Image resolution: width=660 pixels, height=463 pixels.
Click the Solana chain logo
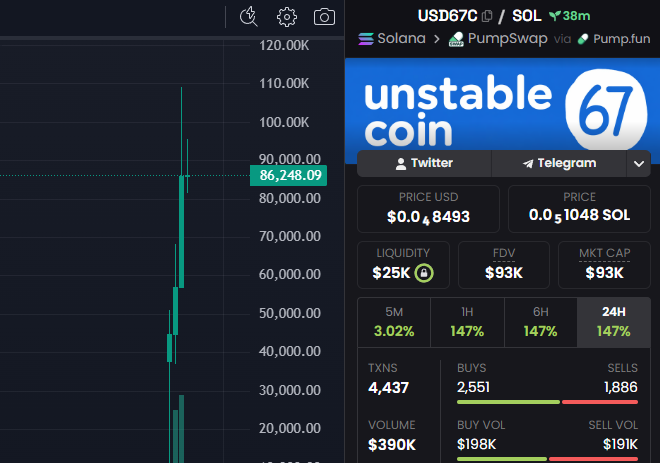(x=366, y=39)
